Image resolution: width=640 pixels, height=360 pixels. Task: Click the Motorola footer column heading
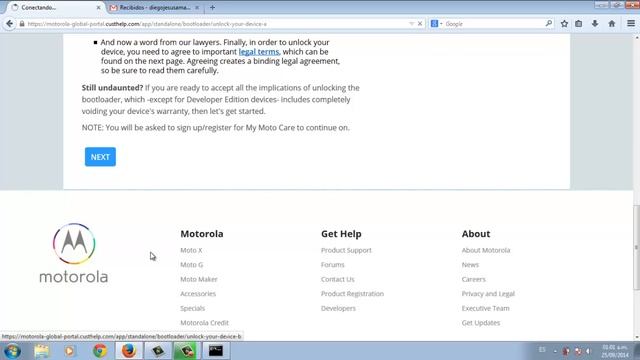[x=202, y=234]
